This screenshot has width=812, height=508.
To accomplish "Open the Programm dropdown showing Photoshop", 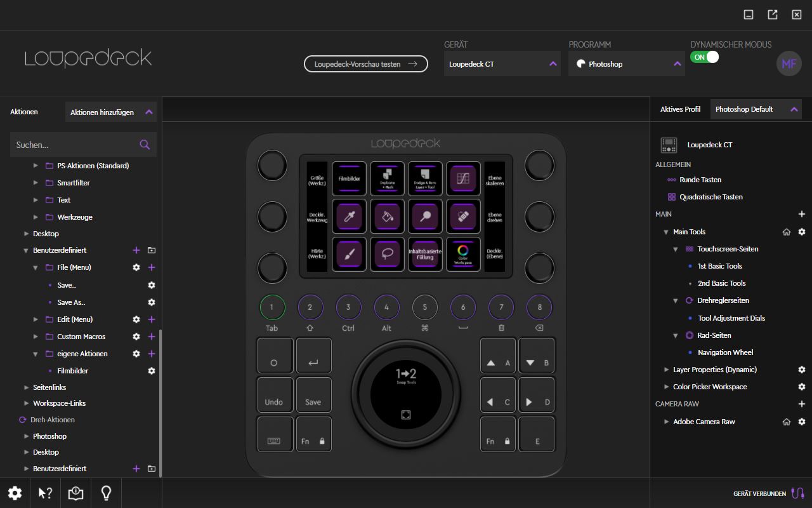I will pos(626,64).
